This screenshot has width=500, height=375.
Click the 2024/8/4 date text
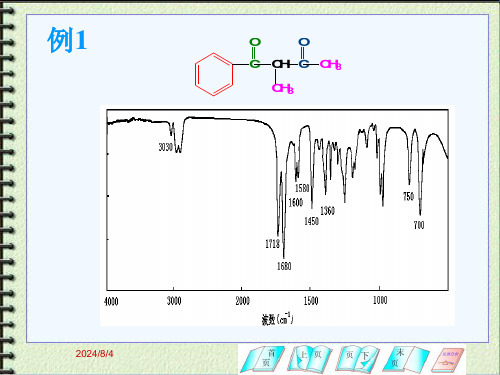(x=94, y=354)
